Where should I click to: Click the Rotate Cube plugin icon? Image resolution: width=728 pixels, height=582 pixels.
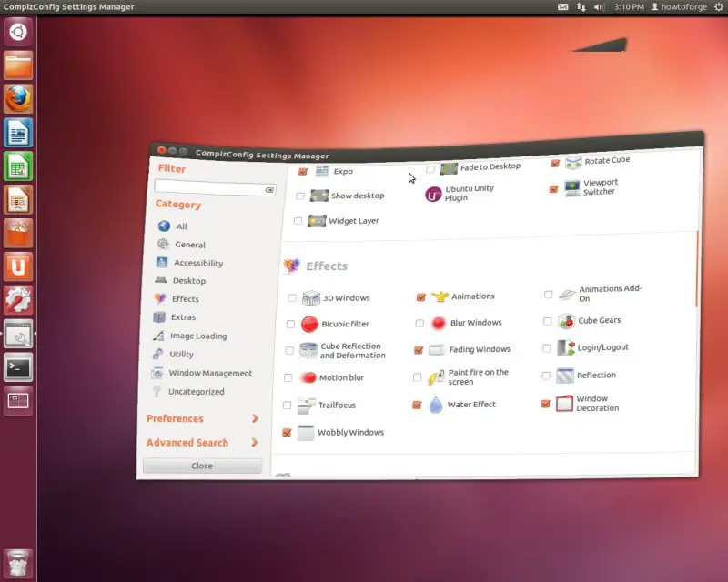coord(573,163)
